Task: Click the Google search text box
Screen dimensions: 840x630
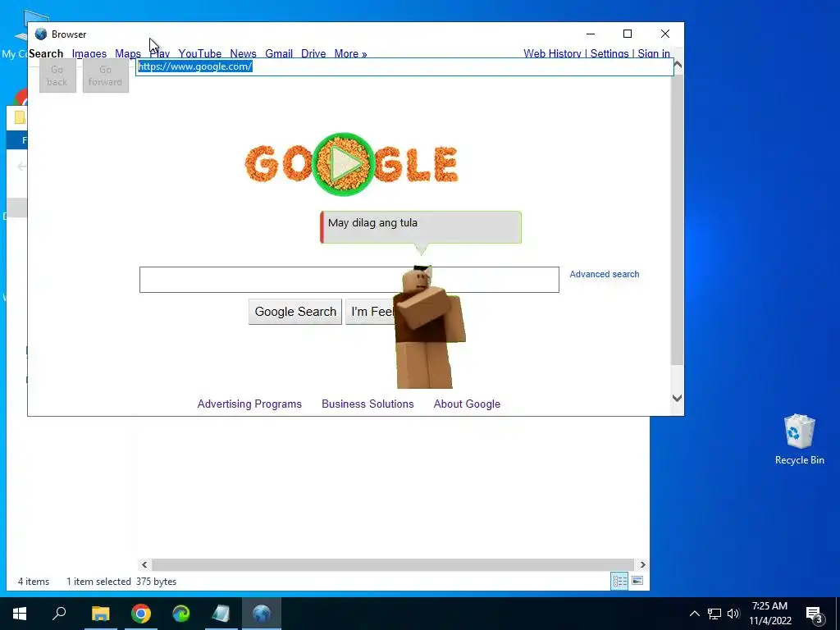Action: (x=349, y=280)
